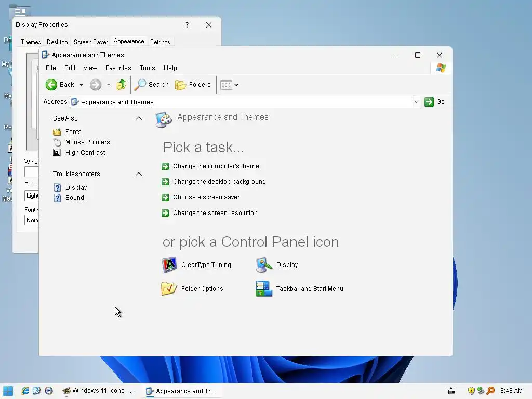Click the network tray icon
This screenshot has height=399, width=532.
481,391
